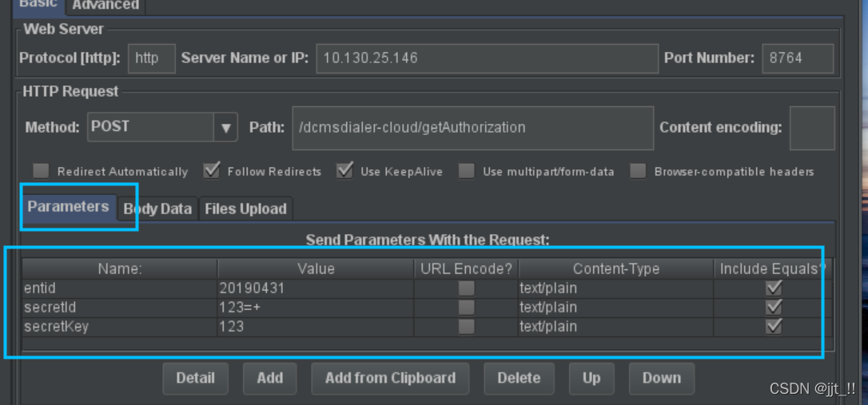
Task: Click the Include Equals column header
Action: click(773, 269)
